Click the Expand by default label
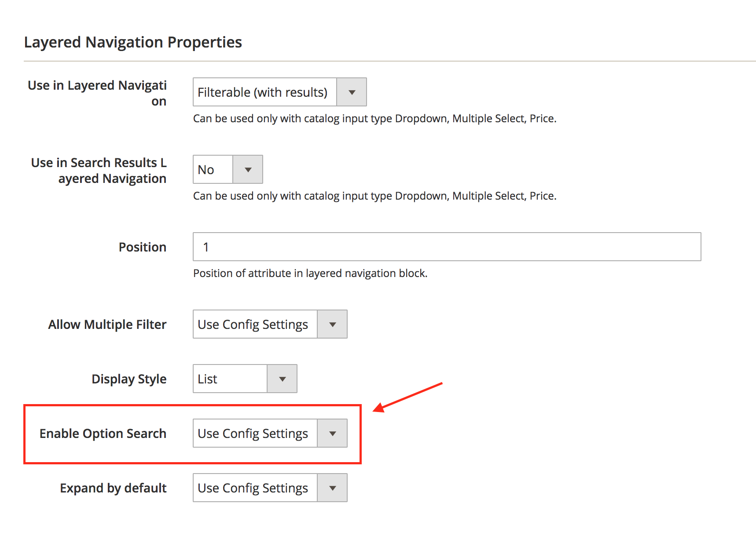The image size is (756, 547). [x=113, y=488]
